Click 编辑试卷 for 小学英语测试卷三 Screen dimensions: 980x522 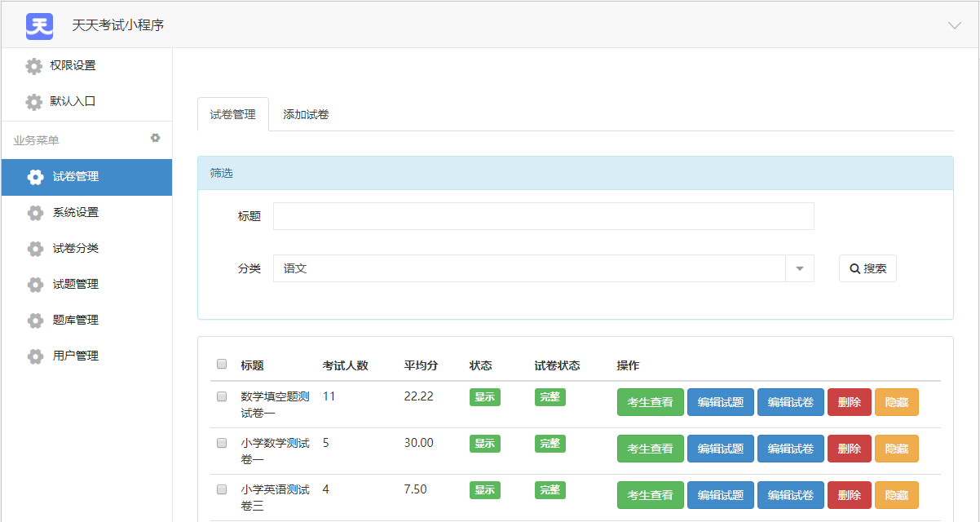point(791,495)
